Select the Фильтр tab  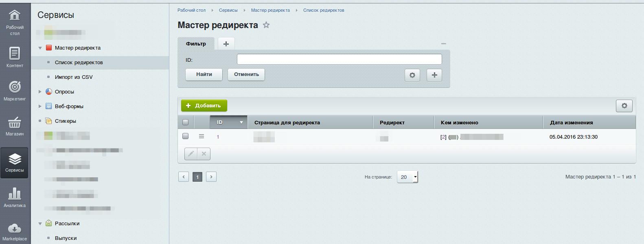point(196,44)
